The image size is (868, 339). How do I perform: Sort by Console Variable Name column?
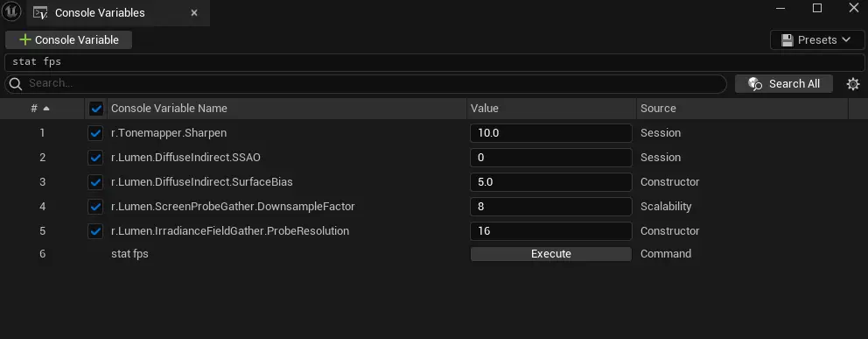click(x=287, y=109)
